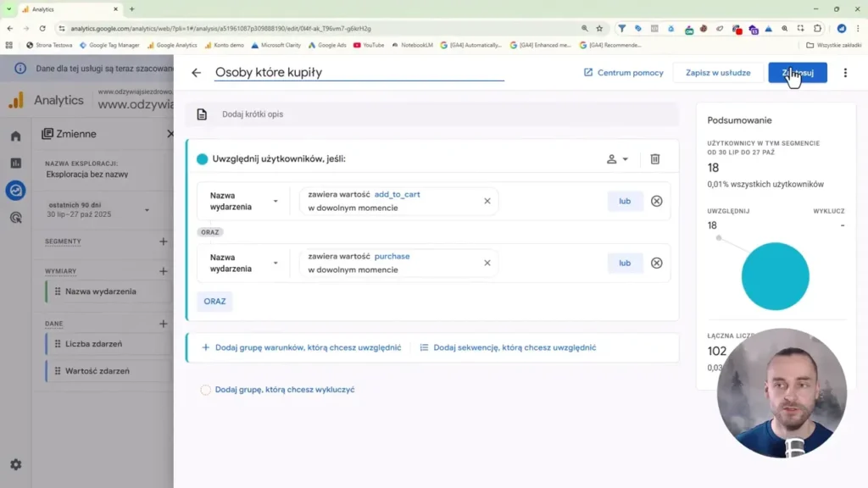Delete the condition group with trash icon
Image resolution: width=868 pixels, height=488 pixels.
click(x=655, y=158)
